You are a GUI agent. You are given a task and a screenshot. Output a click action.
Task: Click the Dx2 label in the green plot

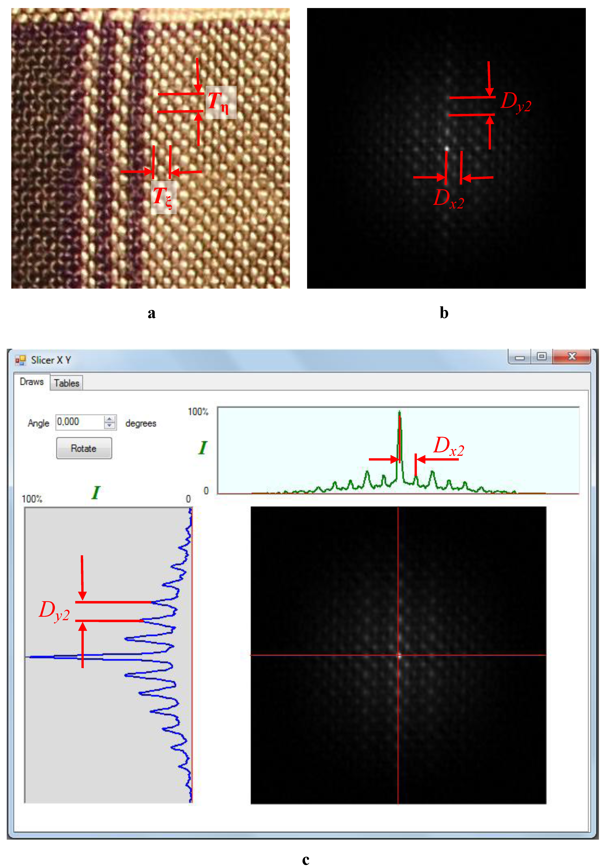(449, 446)
